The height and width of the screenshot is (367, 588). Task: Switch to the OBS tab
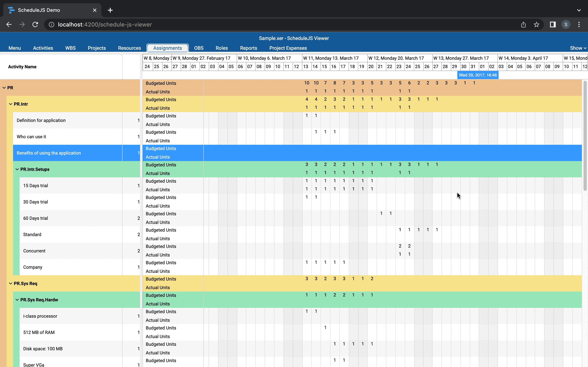tap(198, 48)
